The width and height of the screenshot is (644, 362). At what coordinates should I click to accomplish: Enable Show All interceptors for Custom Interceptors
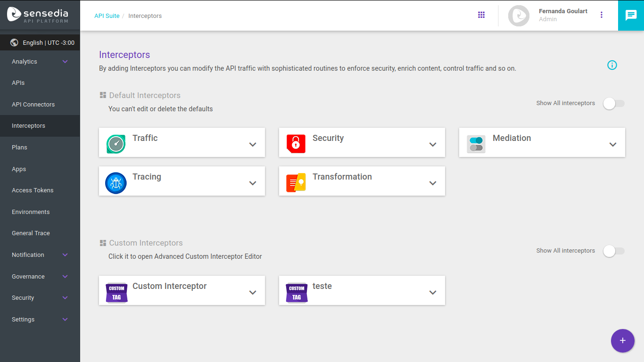pyautogui.click(x=613, y=251)
